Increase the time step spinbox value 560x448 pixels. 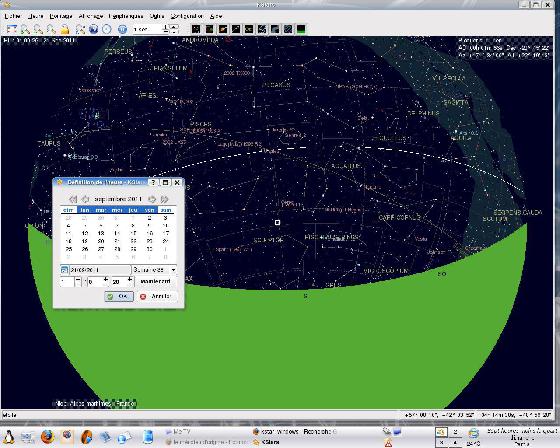tap(174, 27)
